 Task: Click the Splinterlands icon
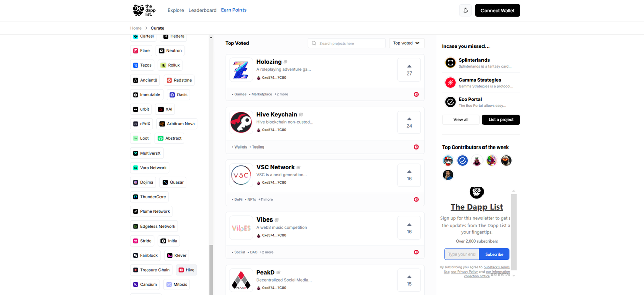pyautogui.click(x=450, y=63)
